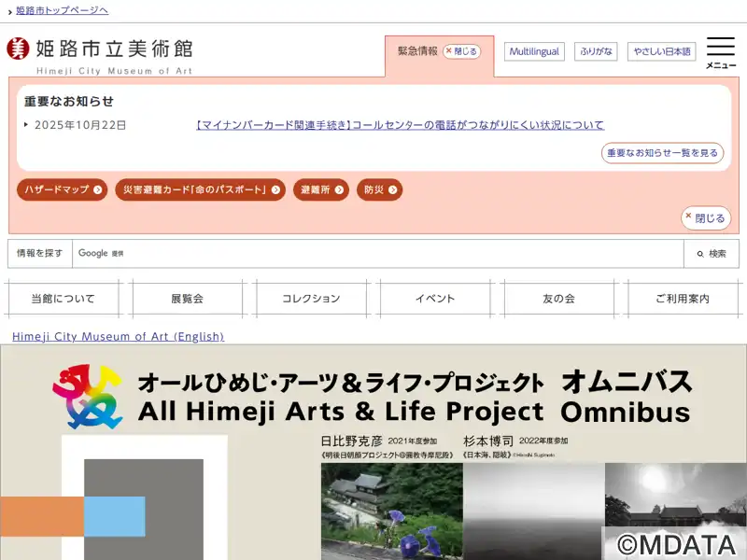Click the search magnifier button

point(711,254)
